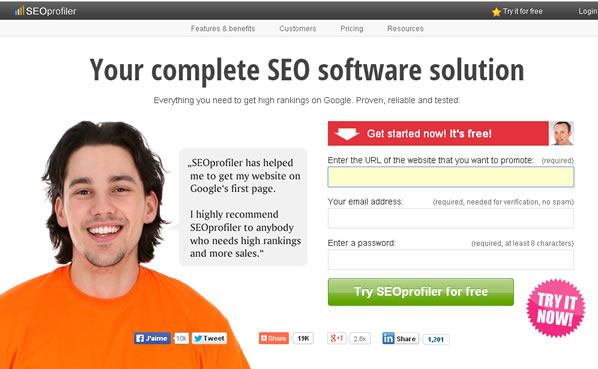Click the 10k Facebook like counter
Viewport: 598px width, 369px height.
(182, 338)
